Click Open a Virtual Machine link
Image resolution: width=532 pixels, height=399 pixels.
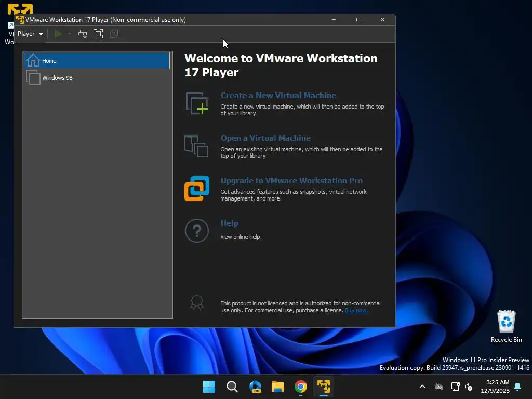point(265,138)
